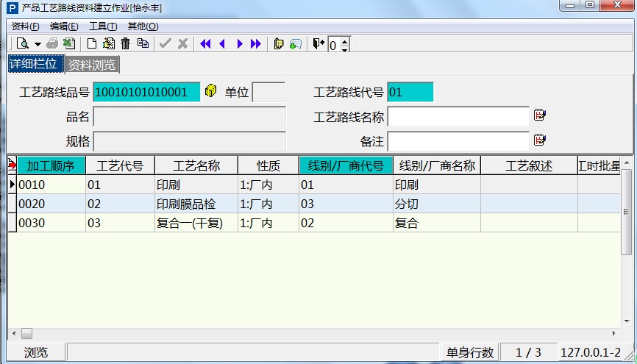This screenshot has width=637, height=364.
Task: Click the new blank document icon
Action: coord(92,43)
